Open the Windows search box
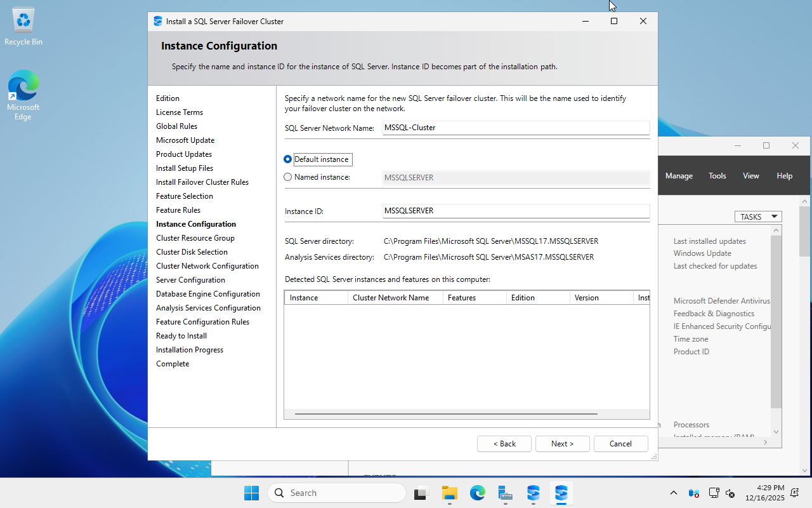Image resolution: width=812 pixels, height=508 pixels. (x=336, y=493)
